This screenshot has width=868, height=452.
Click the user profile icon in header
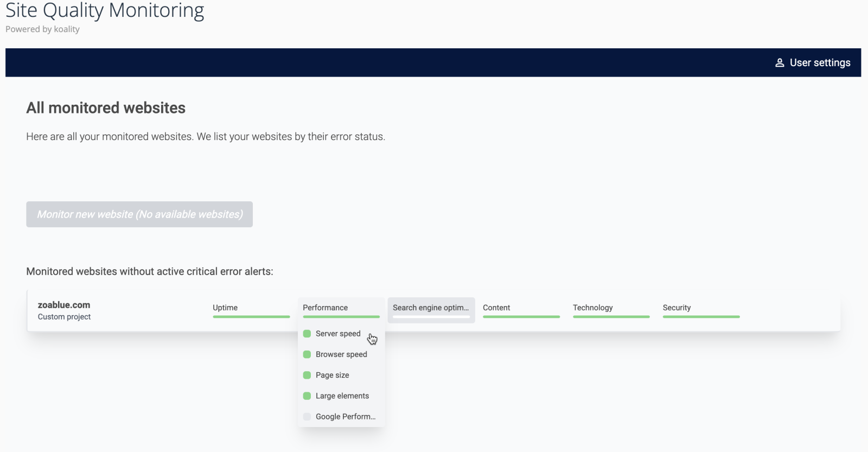(780, 63)
